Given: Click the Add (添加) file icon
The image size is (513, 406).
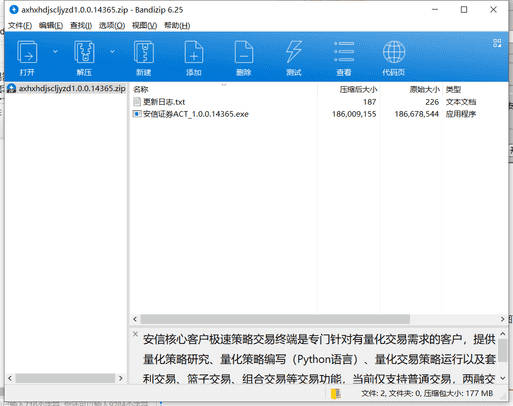Looking at the screenshot, I should coord(194,52).
